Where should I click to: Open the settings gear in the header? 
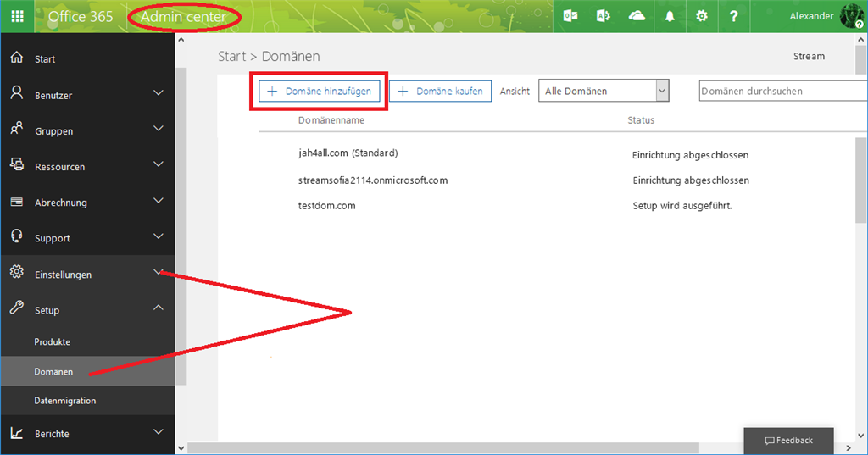701,16
